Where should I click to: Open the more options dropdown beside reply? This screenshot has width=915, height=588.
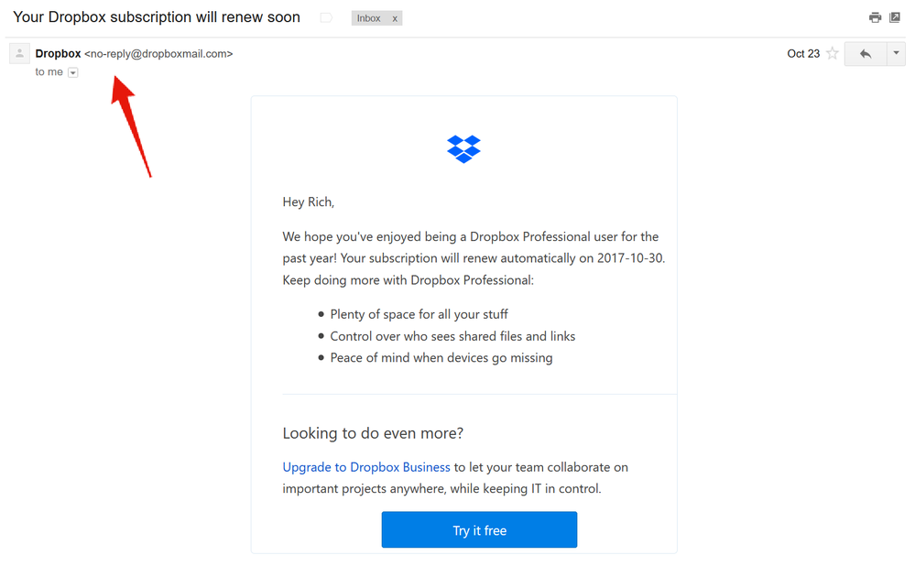896,54
